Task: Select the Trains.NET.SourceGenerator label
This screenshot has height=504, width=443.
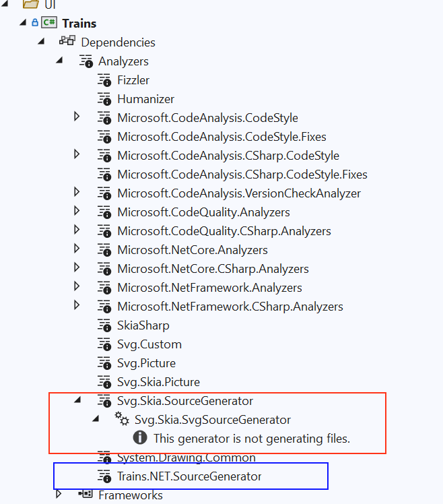Action: [189, 476]
